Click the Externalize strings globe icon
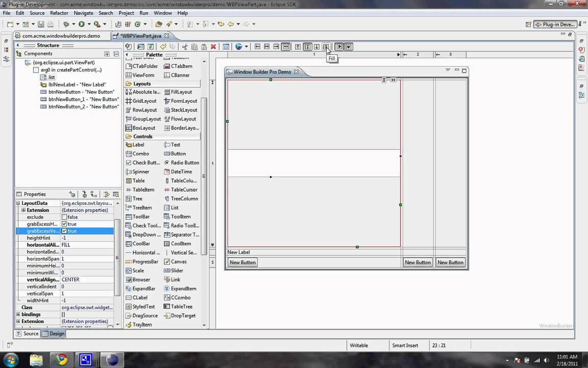 238,47
